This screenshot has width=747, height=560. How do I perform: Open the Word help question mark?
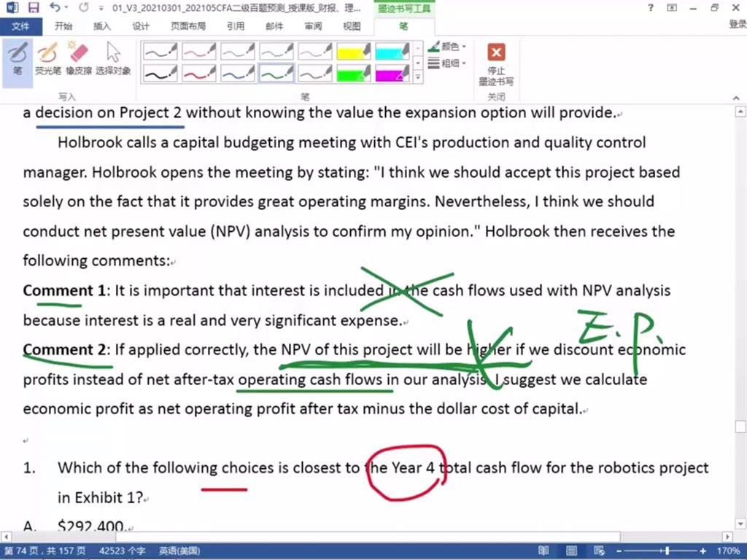tap(651, 7)
